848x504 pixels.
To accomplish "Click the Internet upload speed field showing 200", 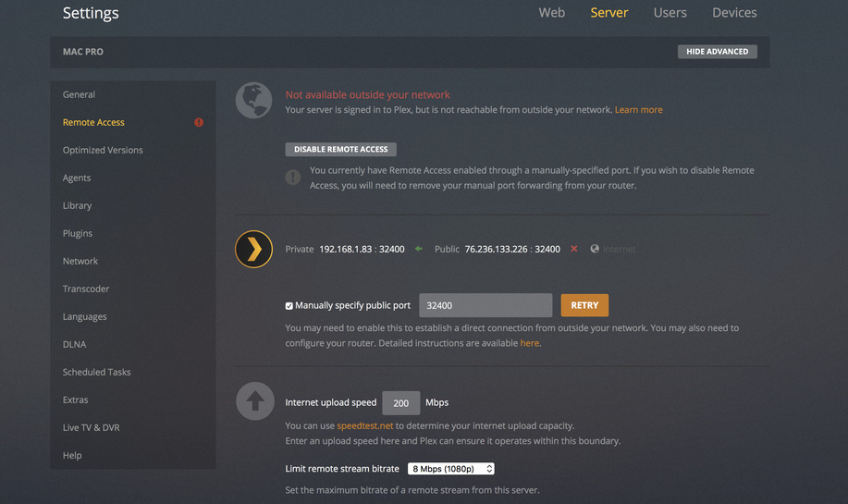I will (x=401, y=403).
